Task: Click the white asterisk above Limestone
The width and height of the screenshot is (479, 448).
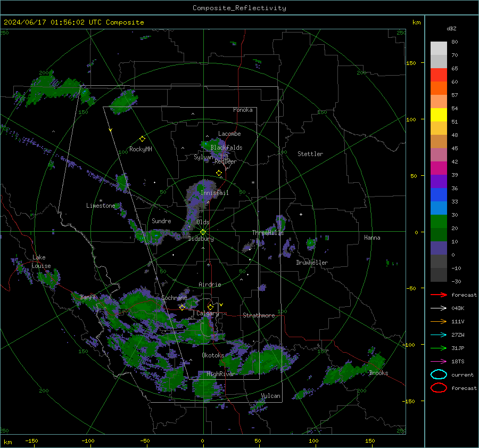Action: pos(101,201)
